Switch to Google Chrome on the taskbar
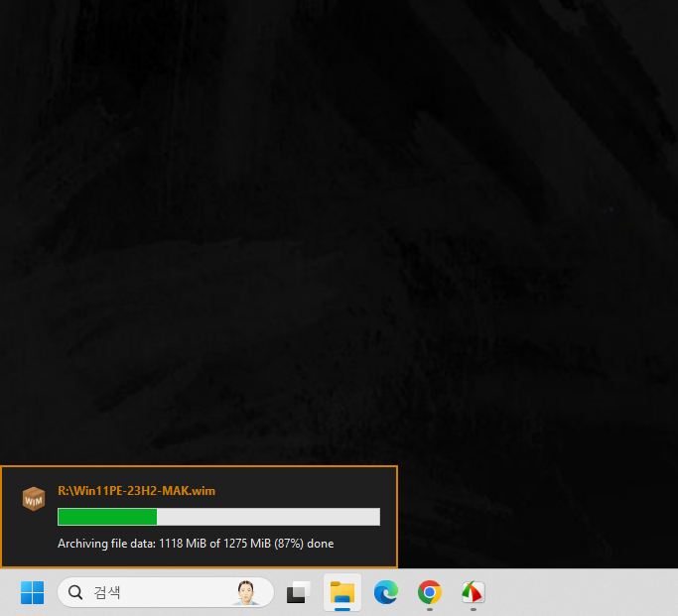The height and width of the screenshot is (616, 678). tap(430, 592)
